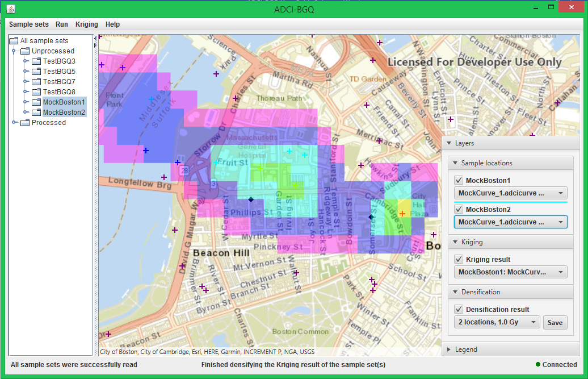
Task: Collapse the Layers panel header triangle
Action: pyautogui.click(x=449, y=143)
